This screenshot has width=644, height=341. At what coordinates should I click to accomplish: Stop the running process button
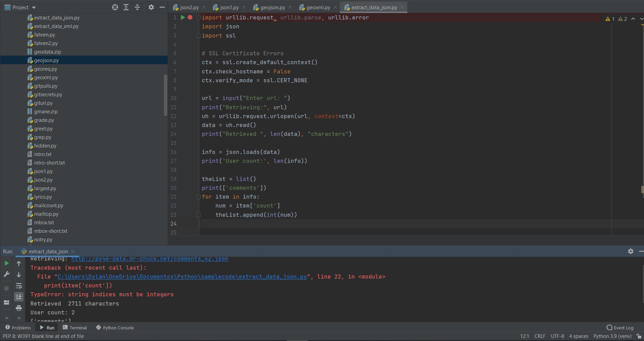point(6,288)
